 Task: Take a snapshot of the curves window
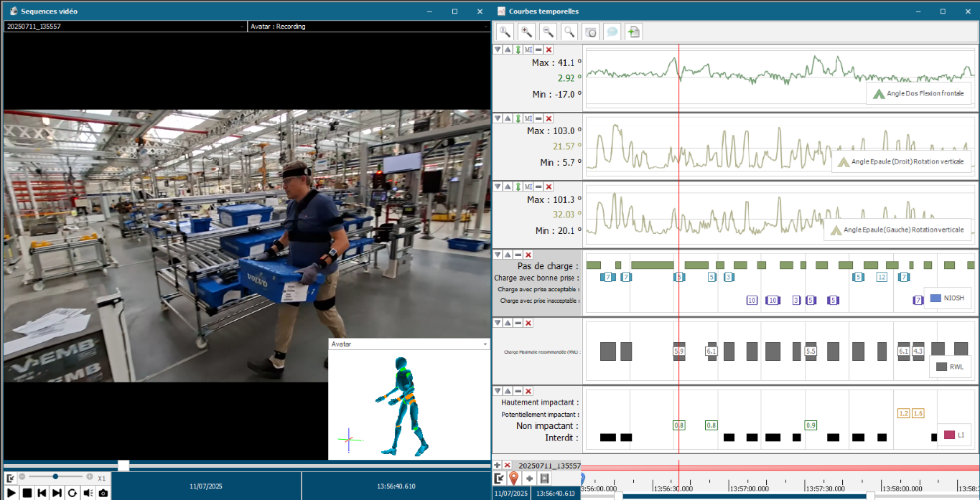click(591, 32)
